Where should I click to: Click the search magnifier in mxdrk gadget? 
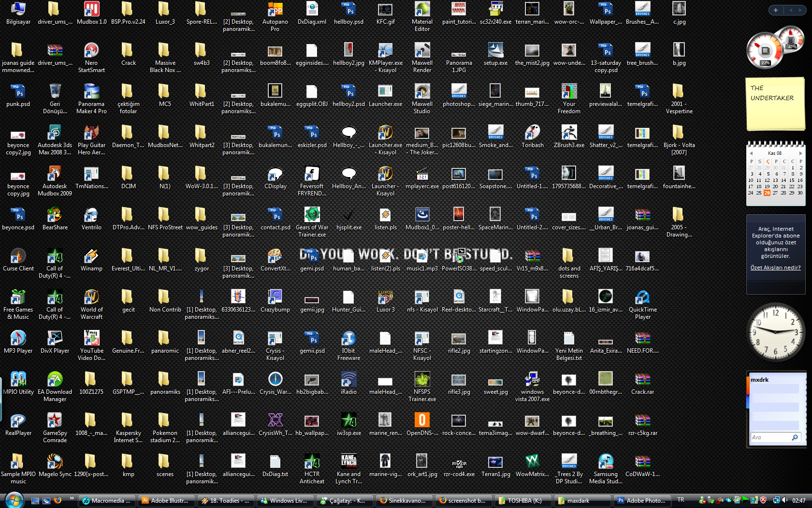tap(795, 437)
